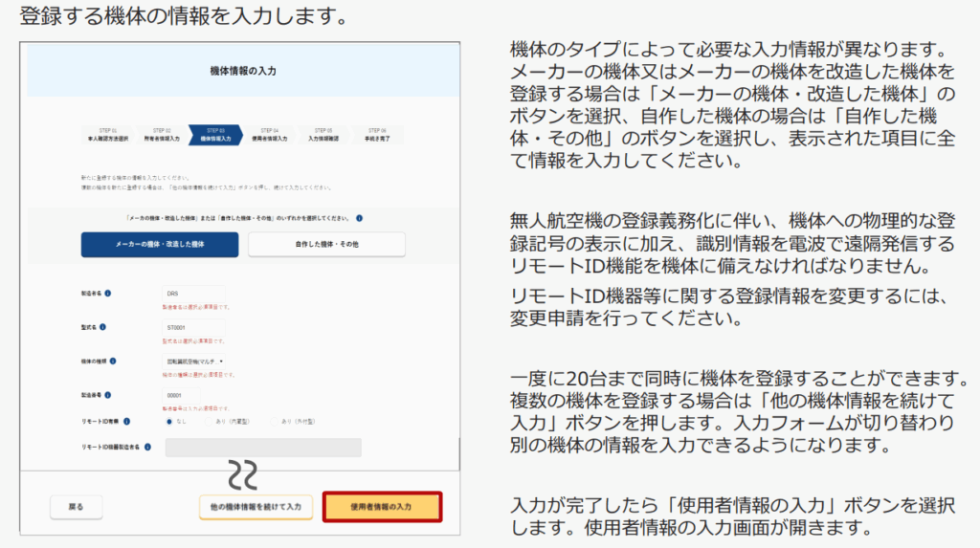The width and height of the screenshot is (980, 548).
Task: Select あり(外付型) radio option
Action: [274, 422]
